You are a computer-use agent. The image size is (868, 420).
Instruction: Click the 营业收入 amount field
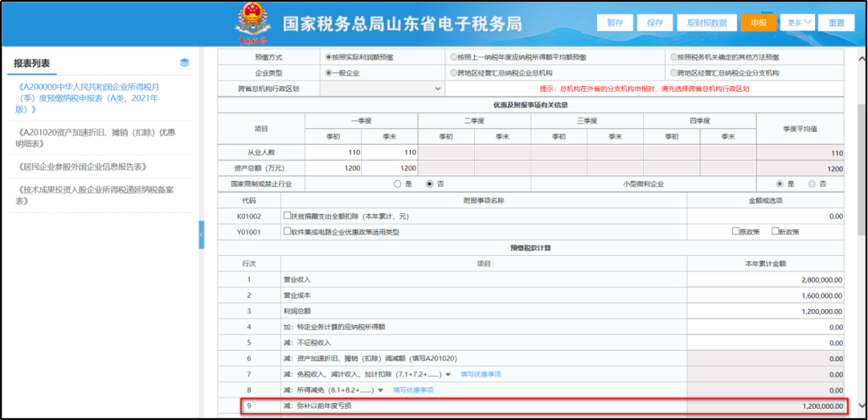coord(766,280)
